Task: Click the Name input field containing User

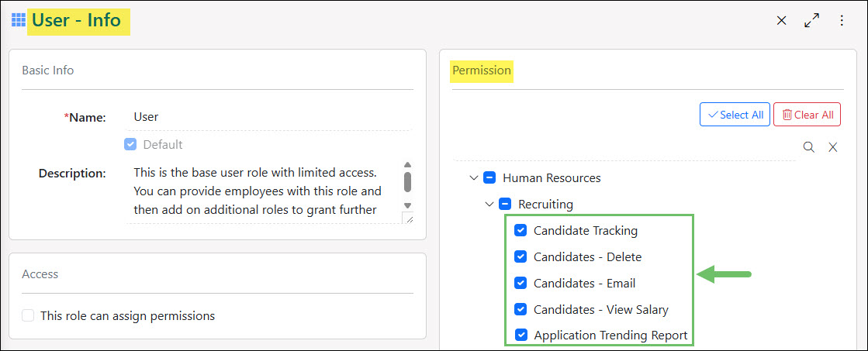Action: click(270, 117)
